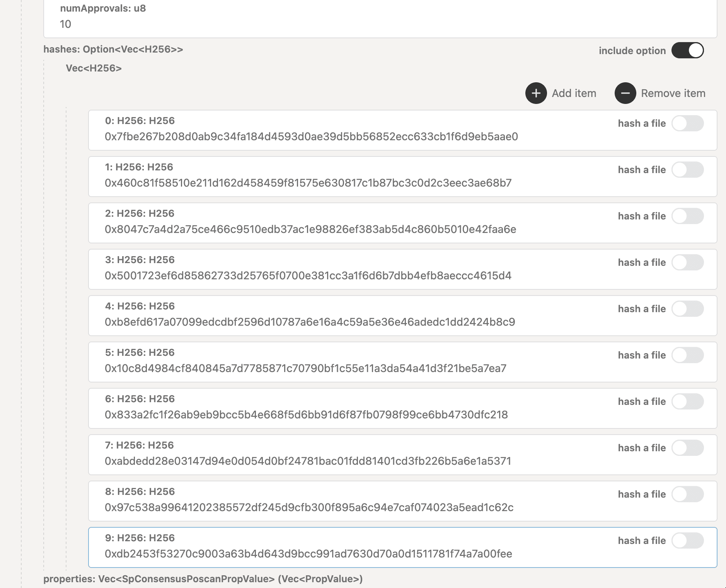Enable hash a file for item 4
726x588 pixels.
click(688, 309)
